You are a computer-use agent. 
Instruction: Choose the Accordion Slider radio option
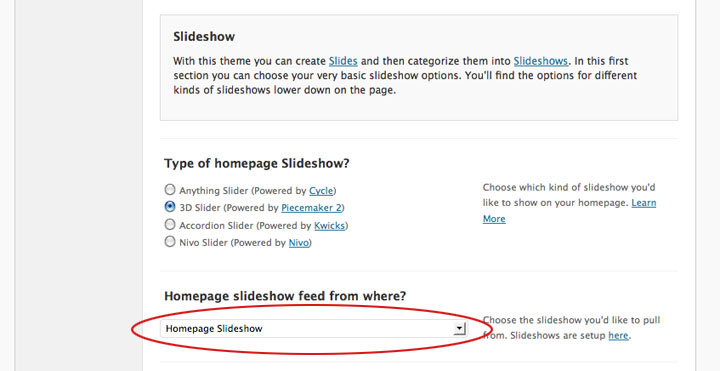pos(170,224)
